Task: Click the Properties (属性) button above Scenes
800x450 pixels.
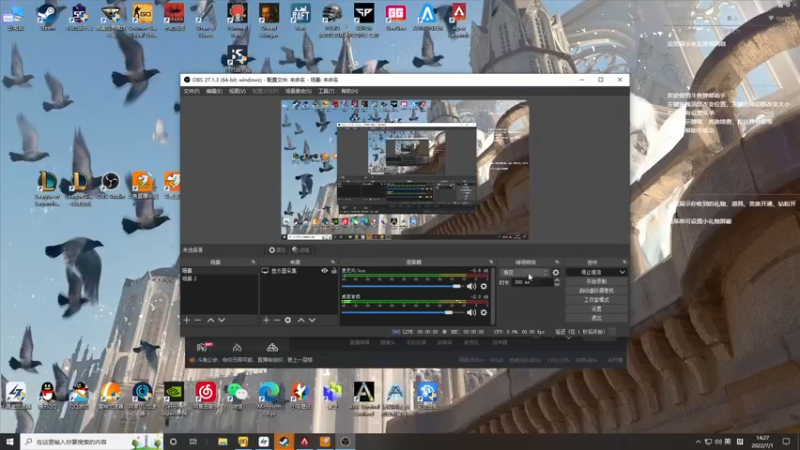Action: (277, 250)
